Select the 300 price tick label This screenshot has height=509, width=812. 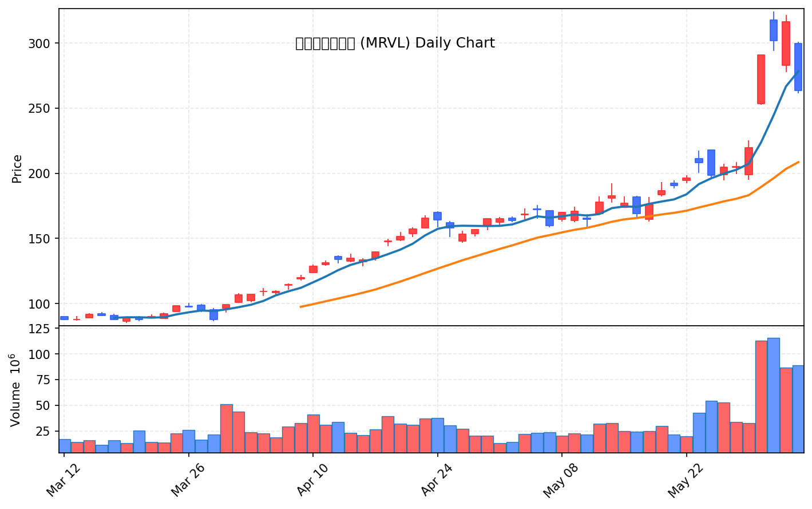point(39,44)
